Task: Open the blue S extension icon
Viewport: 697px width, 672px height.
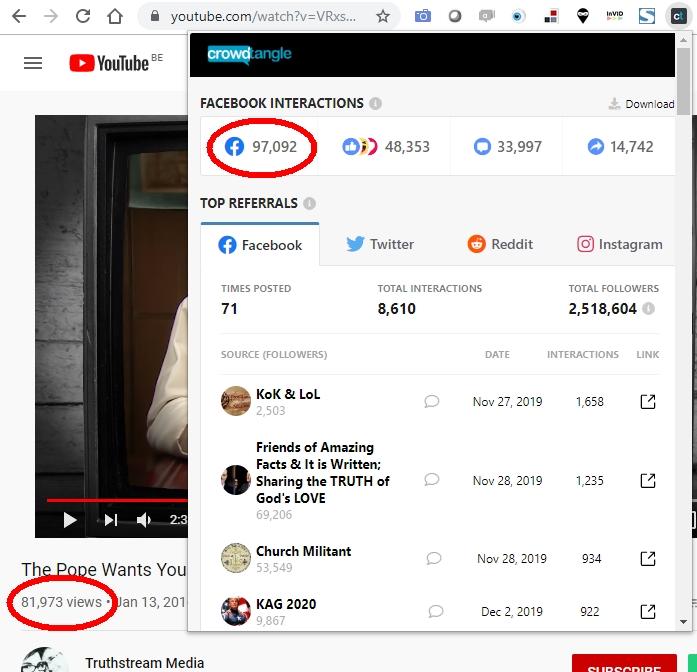Action: point(647,16)
